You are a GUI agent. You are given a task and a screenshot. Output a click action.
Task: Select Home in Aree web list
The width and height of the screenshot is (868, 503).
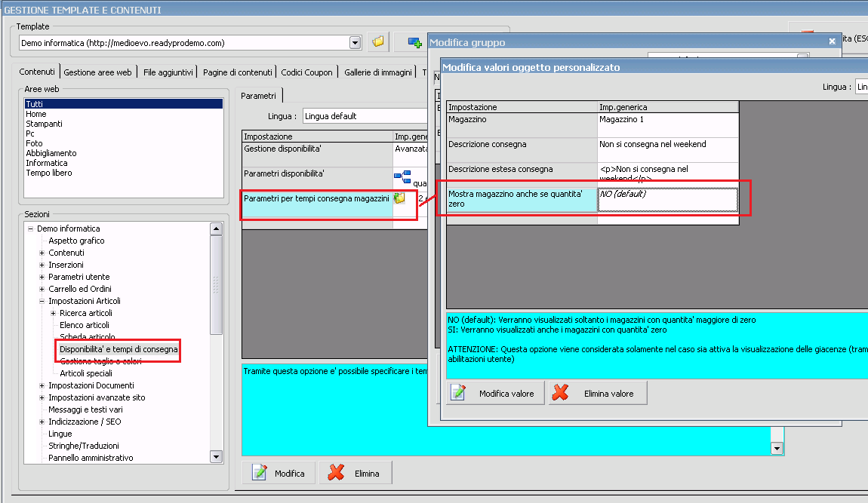(x=124, y=114)
